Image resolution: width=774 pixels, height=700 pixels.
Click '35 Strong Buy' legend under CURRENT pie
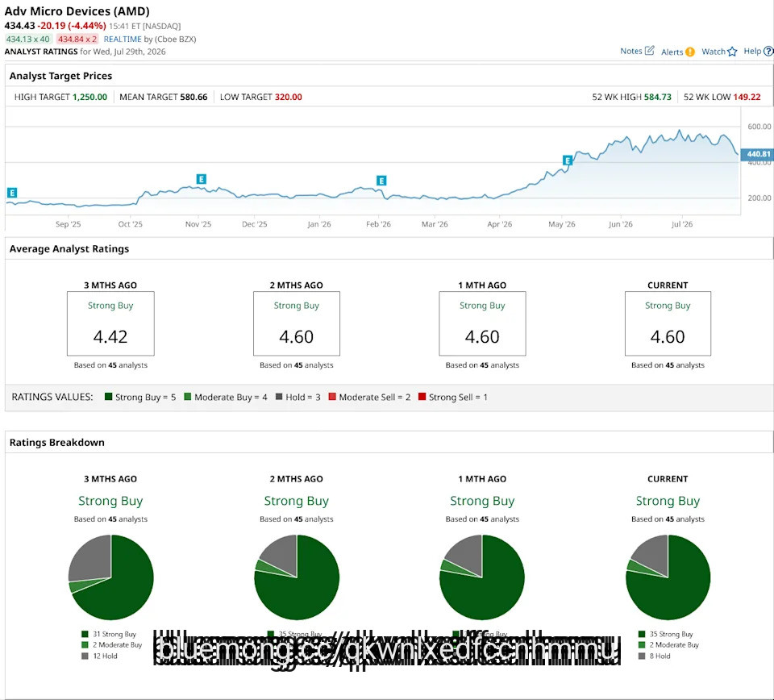666,634
